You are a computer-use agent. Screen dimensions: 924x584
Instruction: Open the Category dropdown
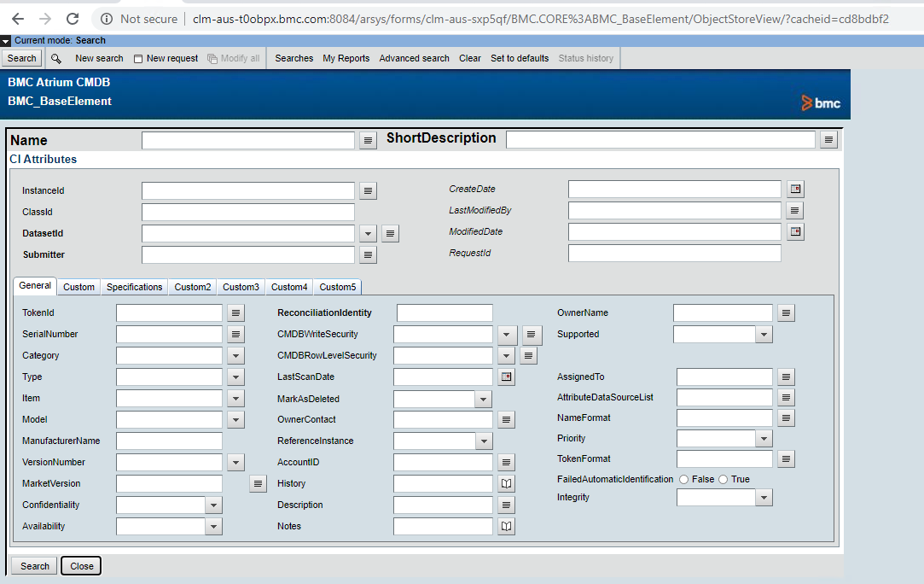point(235,356)
